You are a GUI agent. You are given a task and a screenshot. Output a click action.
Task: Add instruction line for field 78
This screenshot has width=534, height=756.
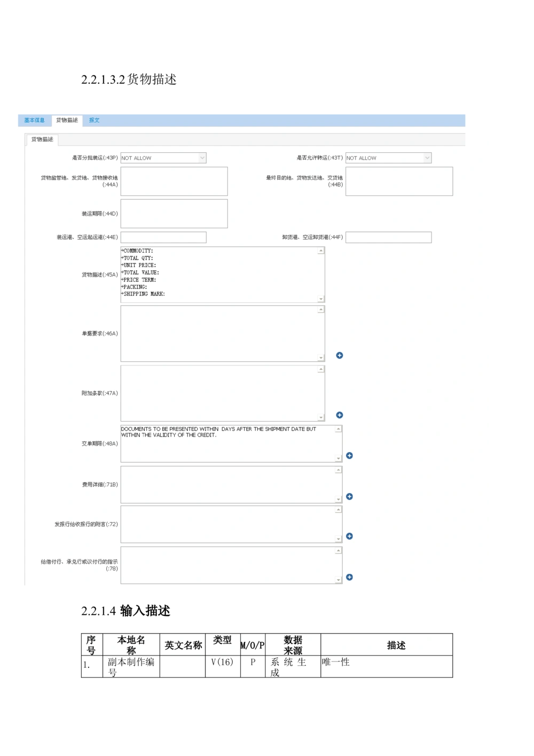[350, 577]
